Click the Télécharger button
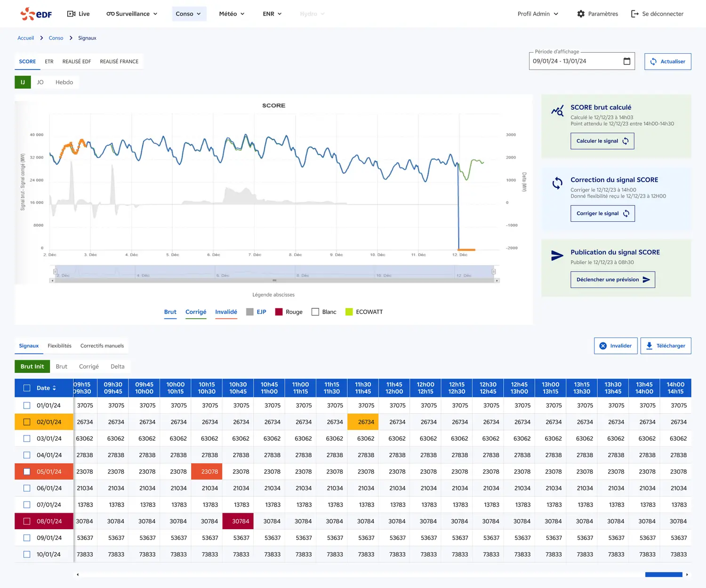Viewport: 706px width, 588px height. pyautogui.click(x=666, y=346)
